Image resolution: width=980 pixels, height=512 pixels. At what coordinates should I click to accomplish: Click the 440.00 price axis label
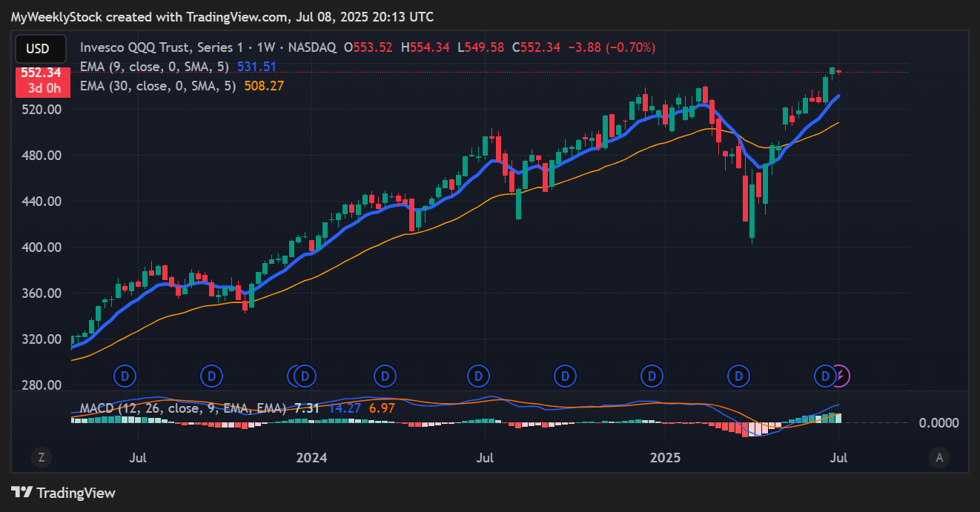tap(43, 201)
